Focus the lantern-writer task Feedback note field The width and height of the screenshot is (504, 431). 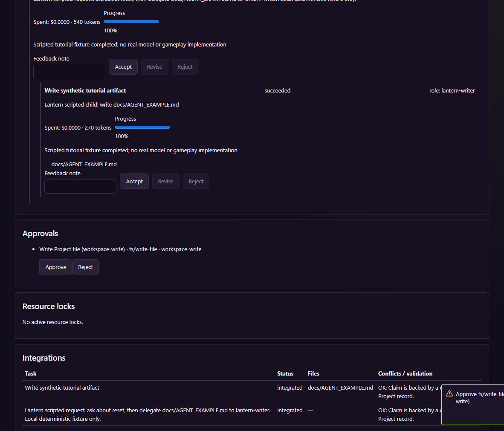click(80, 186)
